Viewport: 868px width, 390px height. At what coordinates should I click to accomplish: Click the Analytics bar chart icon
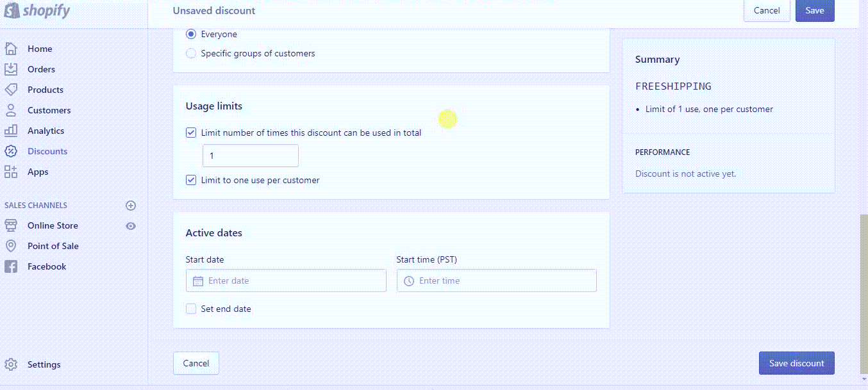point(11,131)
